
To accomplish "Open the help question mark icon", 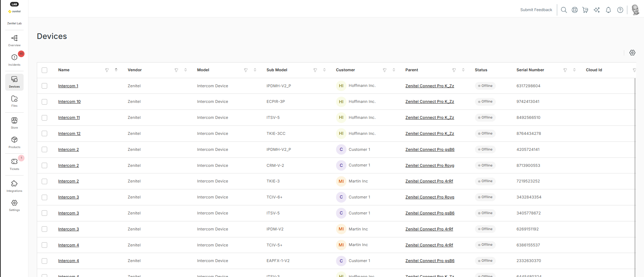I will pyautogui.click(x=620, y=10).
